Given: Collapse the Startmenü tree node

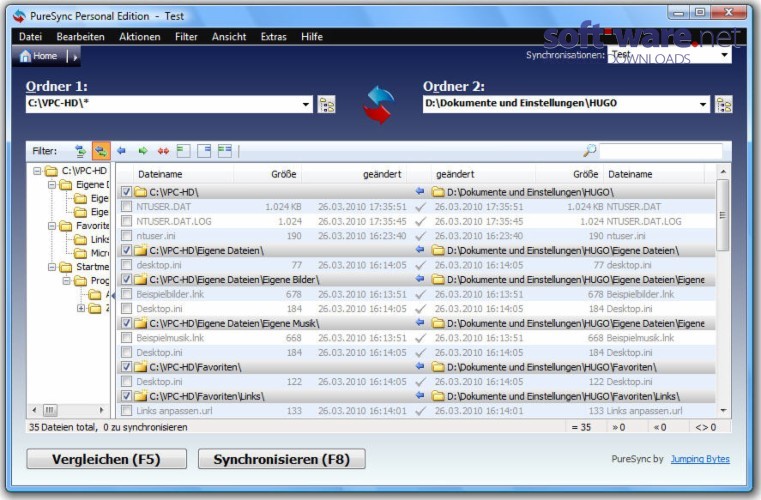Looking at the screenshot, I should point(51,267).
